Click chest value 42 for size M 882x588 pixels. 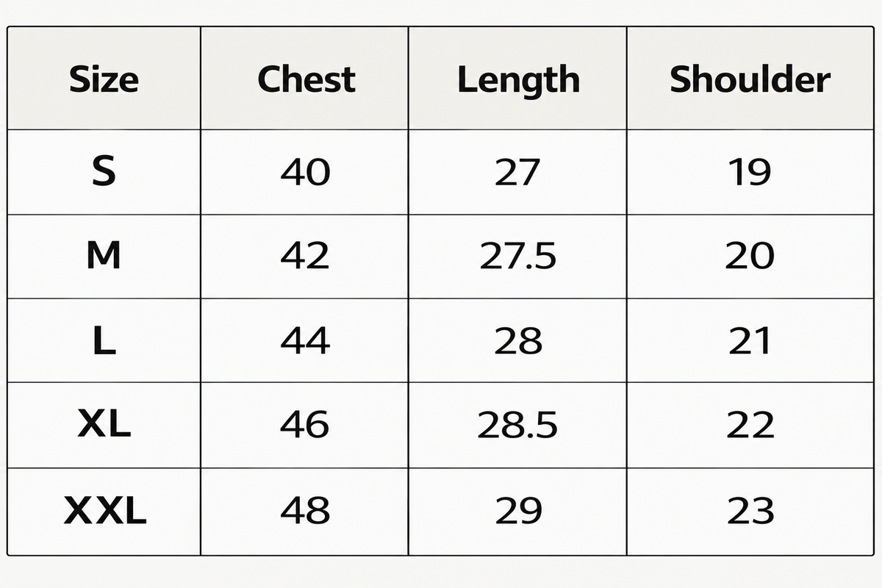tap(306, 256)
